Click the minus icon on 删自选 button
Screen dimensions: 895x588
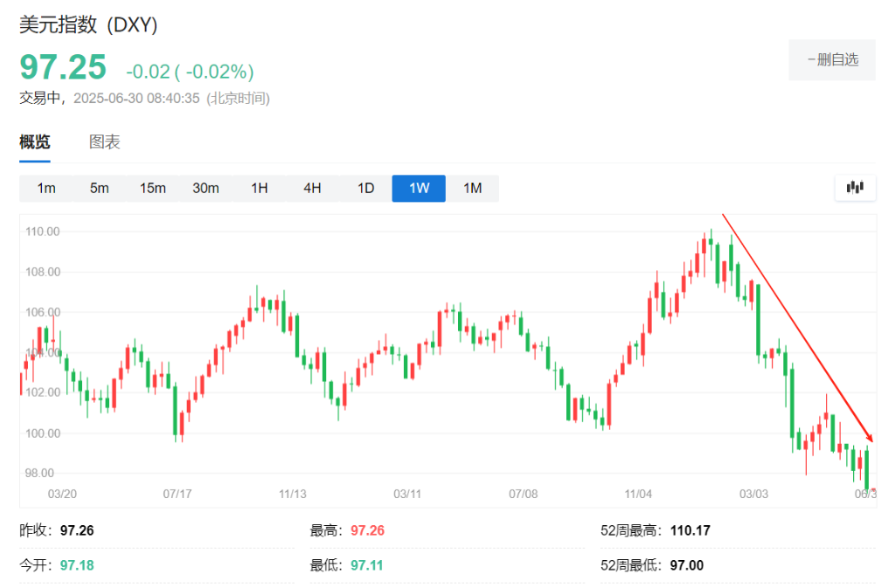point(812,59)
